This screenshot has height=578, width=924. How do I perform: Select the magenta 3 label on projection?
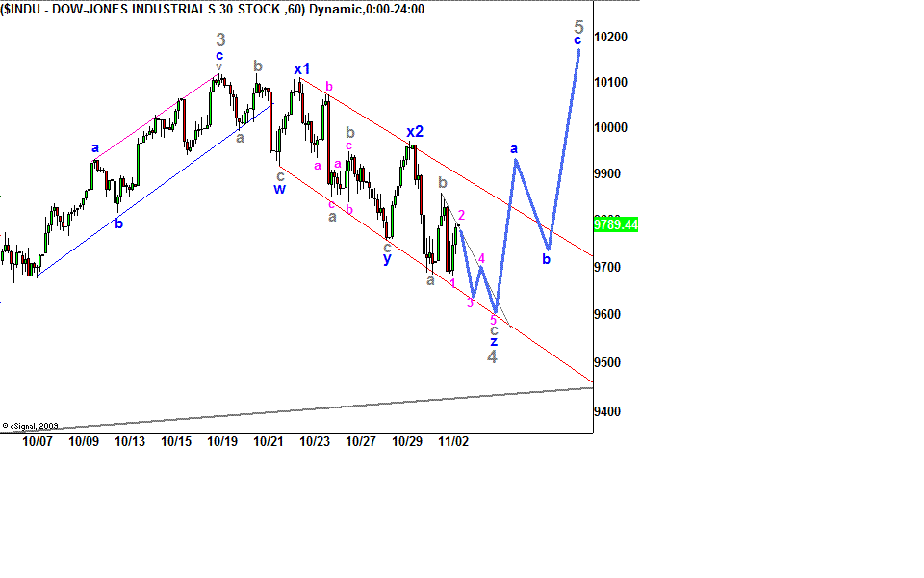point(470,302)
